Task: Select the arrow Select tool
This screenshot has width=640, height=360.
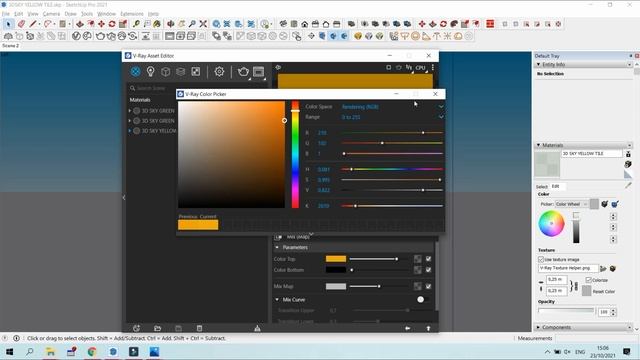Action: pyautogui.click(x=8, y=24)
